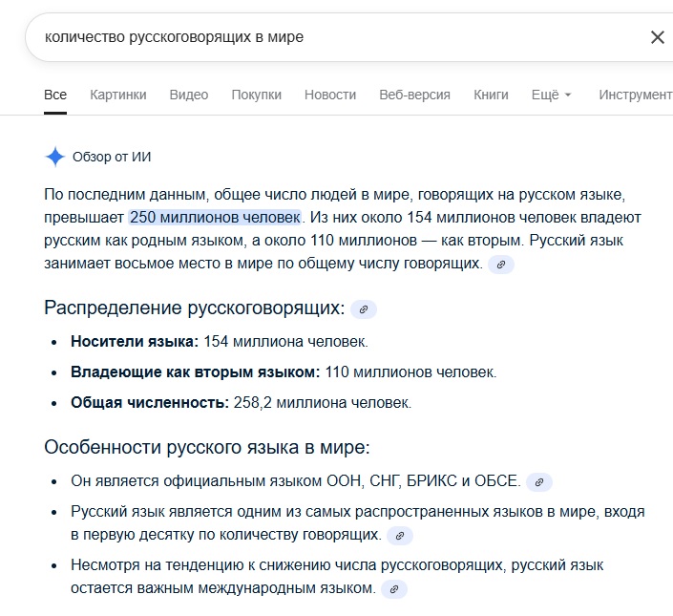Click the 'Русский язык является одним' bullet
This screenshot has height=616, width=673.
point(358,523)
